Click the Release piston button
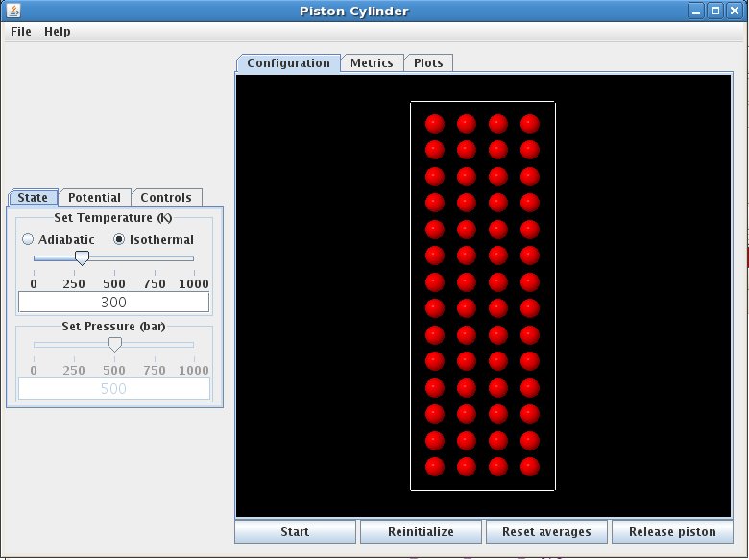This screenshot has height=560, width=749. pyautogui.click(x=672, y=532)
